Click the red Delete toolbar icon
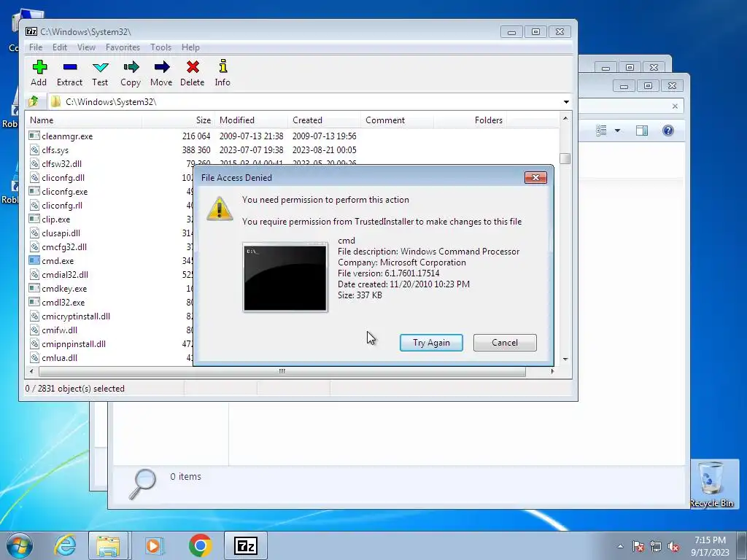The height and width of the screenshot is (560, 747). 193,66
